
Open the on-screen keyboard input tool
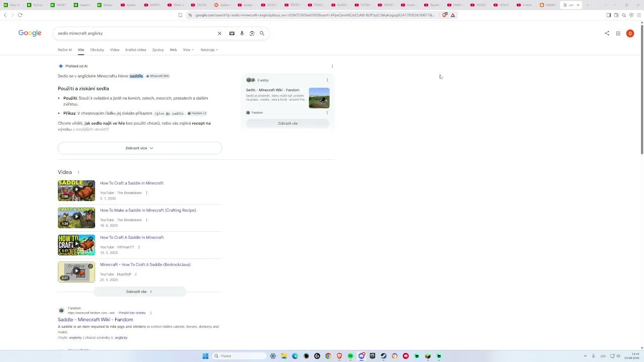tap(232, 33)
